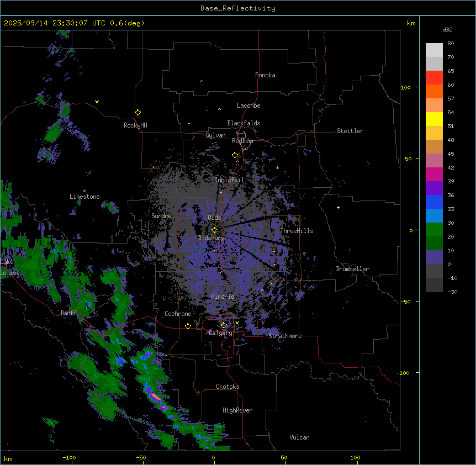
Task: Select the yellow diamond marker between Olds and Didsbury
Action: 214,230
